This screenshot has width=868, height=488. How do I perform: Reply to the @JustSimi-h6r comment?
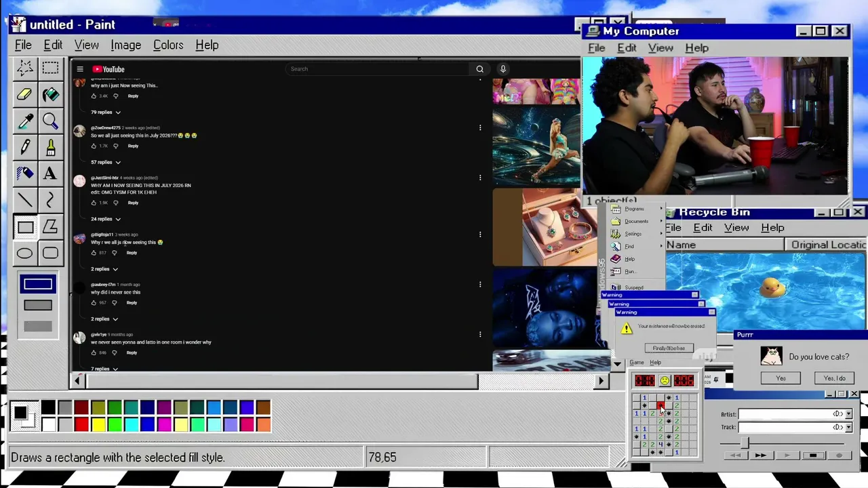coord(133,203)
